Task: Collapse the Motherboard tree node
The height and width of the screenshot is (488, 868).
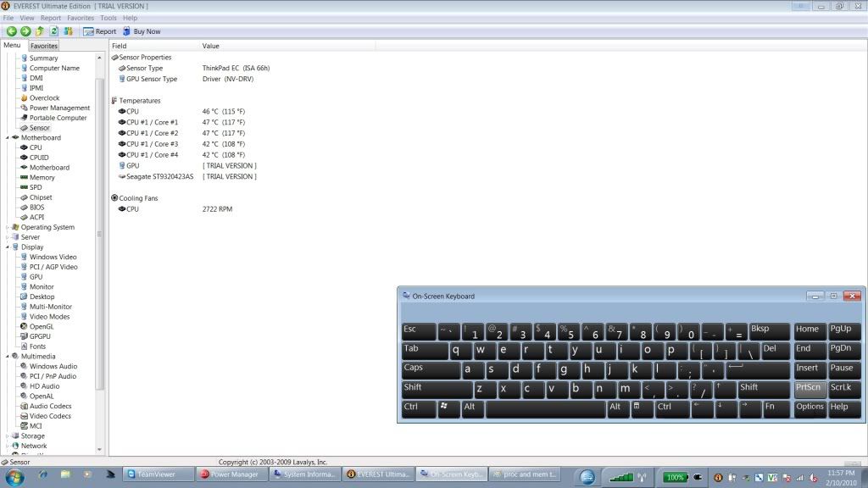Action: [8, 138]
